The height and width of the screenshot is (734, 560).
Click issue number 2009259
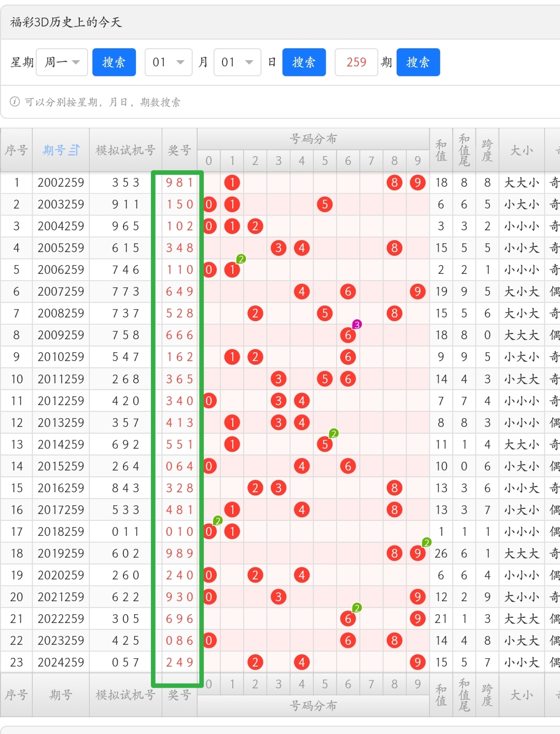pyautogui.click(x=61, y=335)
